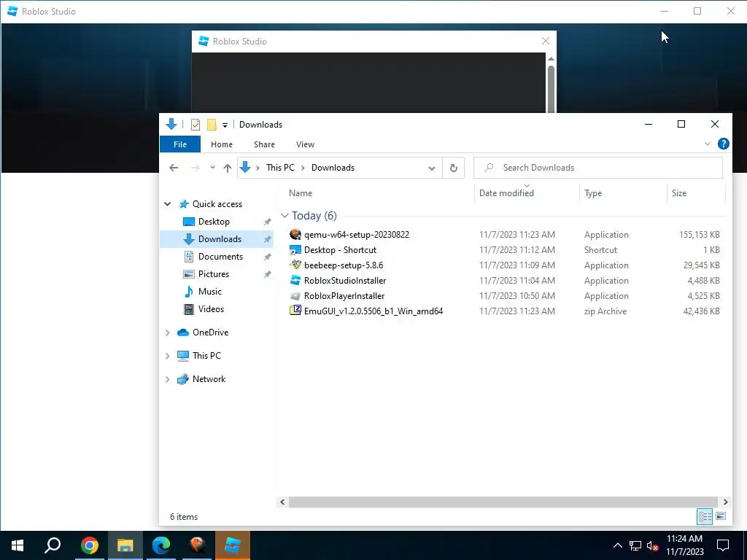The image size is (747, 560).
Task: Click This PC in address breadcrumb
Action: pyautogui.click(x=280, y=168)
